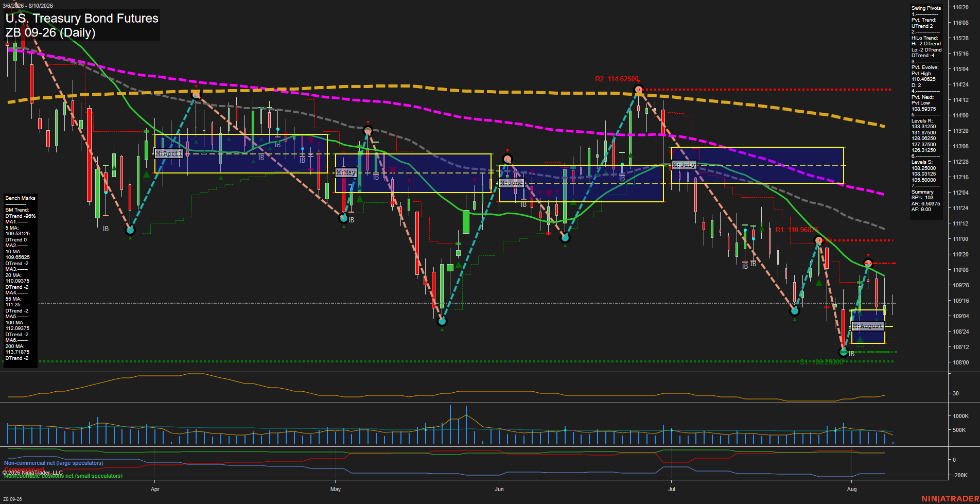The height and width of the screenshot is (504, 980).
Task: Select the M:June monthly range label
Action: click(x=512, y=183)
